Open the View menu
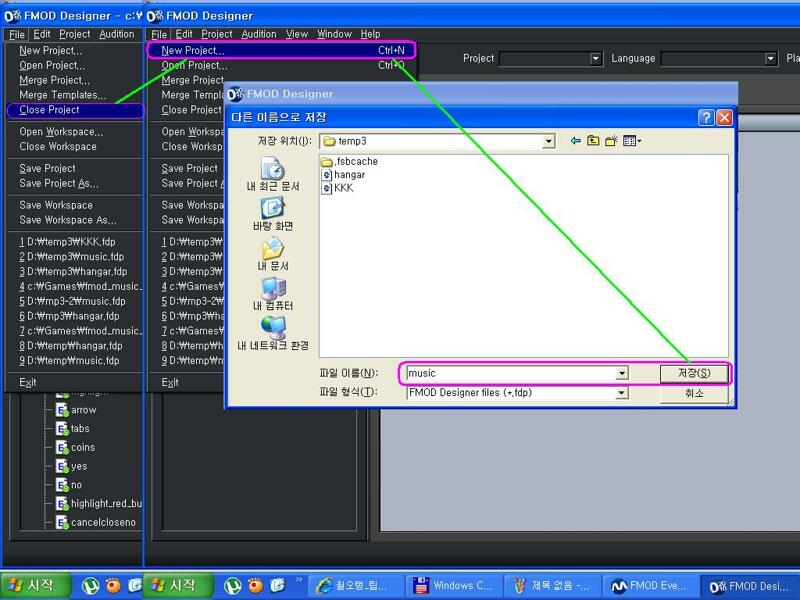800x600 pixels. point(297,34)
